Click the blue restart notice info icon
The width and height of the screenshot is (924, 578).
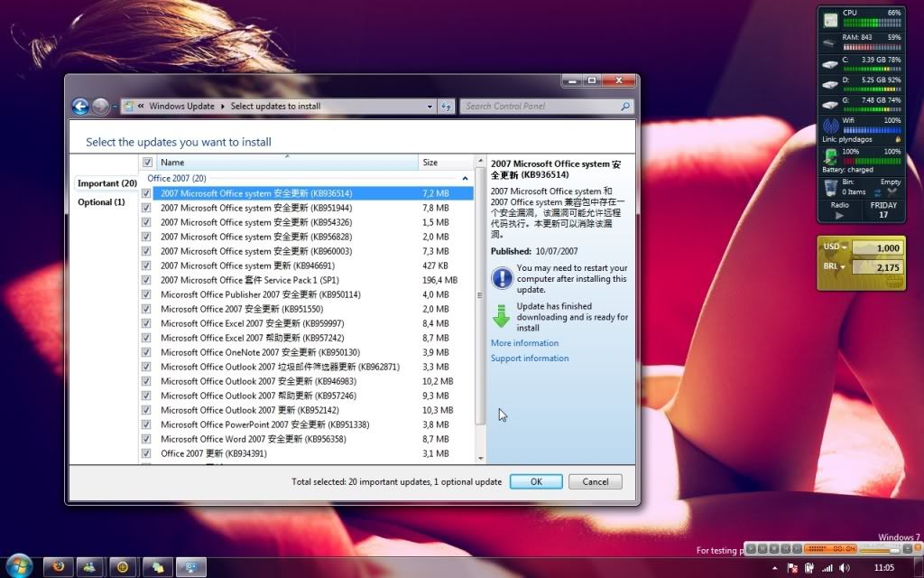point(502,278)
